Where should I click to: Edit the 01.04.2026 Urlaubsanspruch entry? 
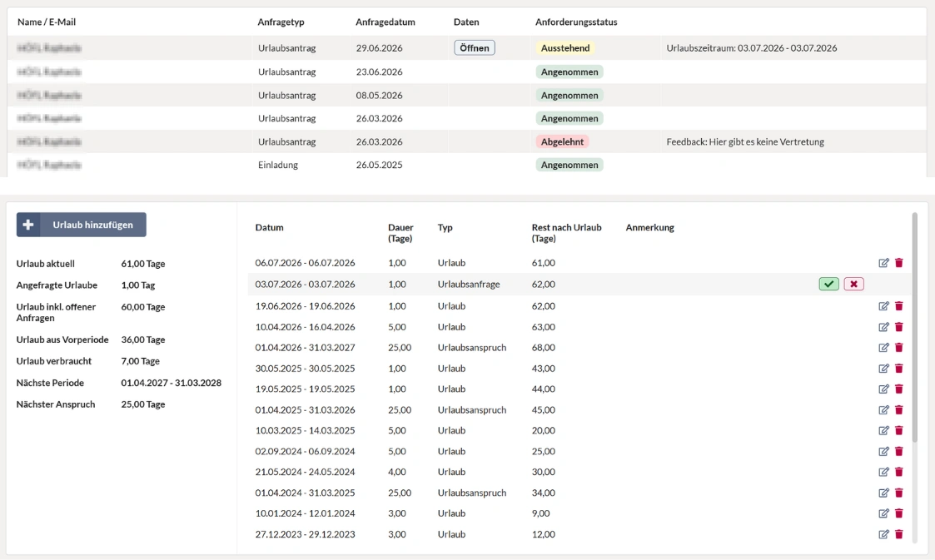(883, 347)
